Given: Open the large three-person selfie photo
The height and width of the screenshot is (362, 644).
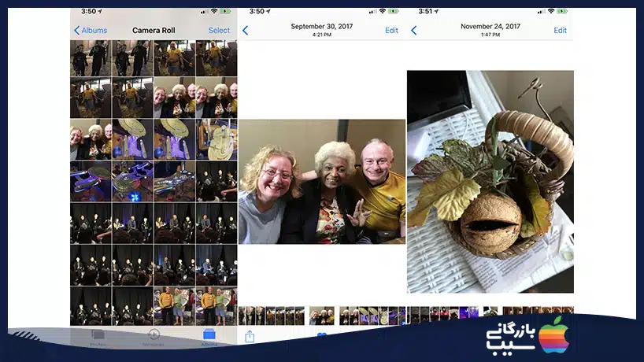Looking at the screenshot, I should [322, 182].
